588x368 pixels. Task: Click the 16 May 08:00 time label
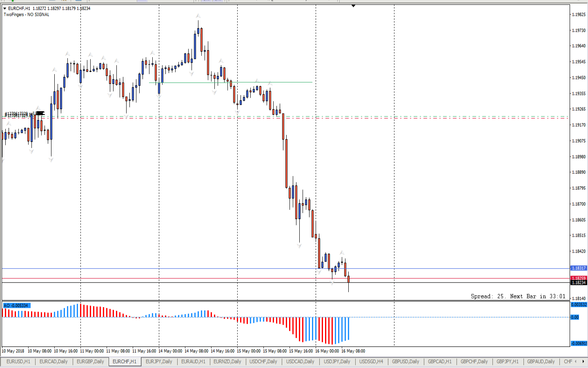(x=353, y=351)
